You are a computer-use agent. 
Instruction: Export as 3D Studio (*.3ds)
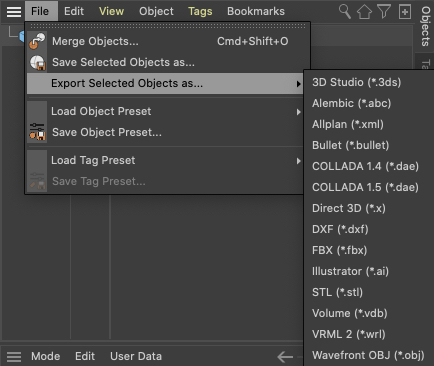[x=369, y=82]
